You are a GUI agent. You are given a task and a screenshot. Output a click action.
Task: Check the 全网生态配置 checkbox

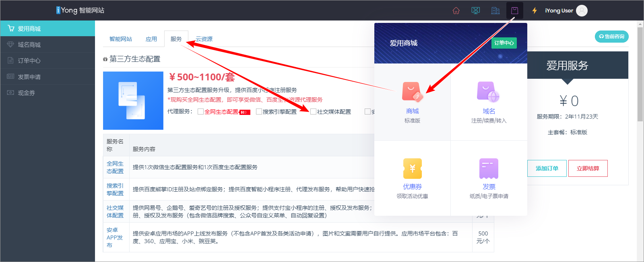[x=200, y=112]
